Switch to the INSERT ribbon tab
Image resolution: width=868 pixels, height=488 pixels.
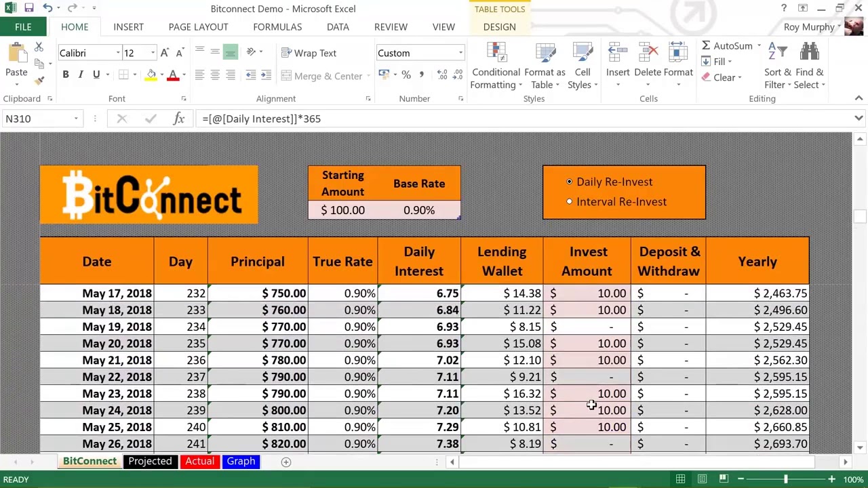tap(128, 26)
